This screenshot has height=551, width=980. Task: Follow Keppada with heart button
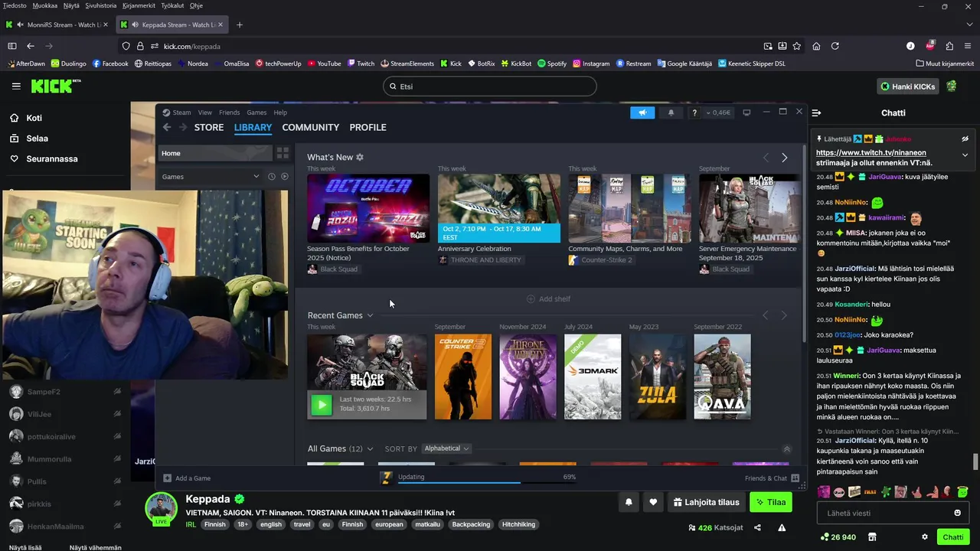653,503
